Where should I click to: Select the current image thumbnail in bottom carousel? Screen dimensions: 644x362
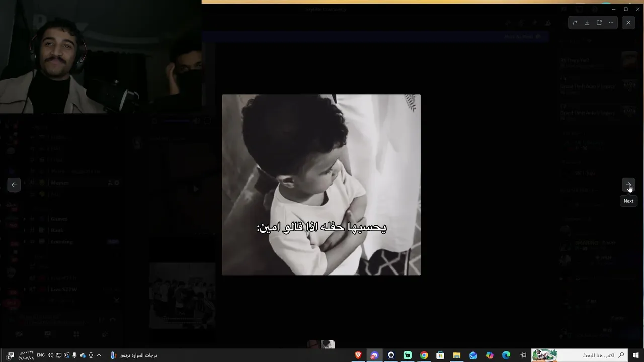(x=328, y=344)
